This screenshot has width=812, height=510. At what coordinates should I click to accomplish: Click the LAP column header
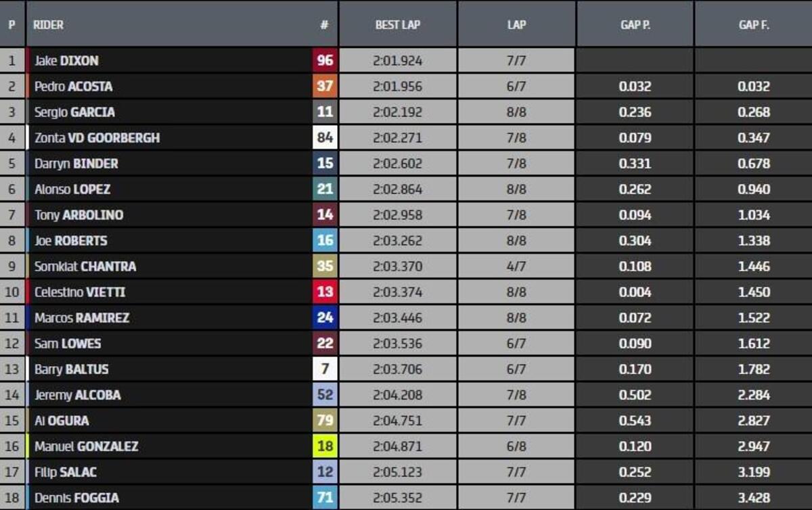516,24
